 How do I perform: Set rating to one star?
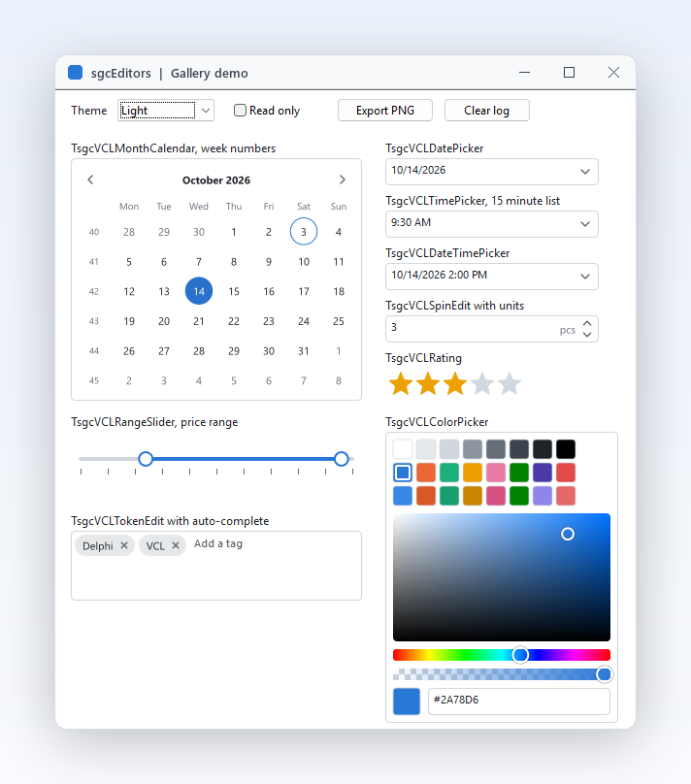(x=401, y=384)
